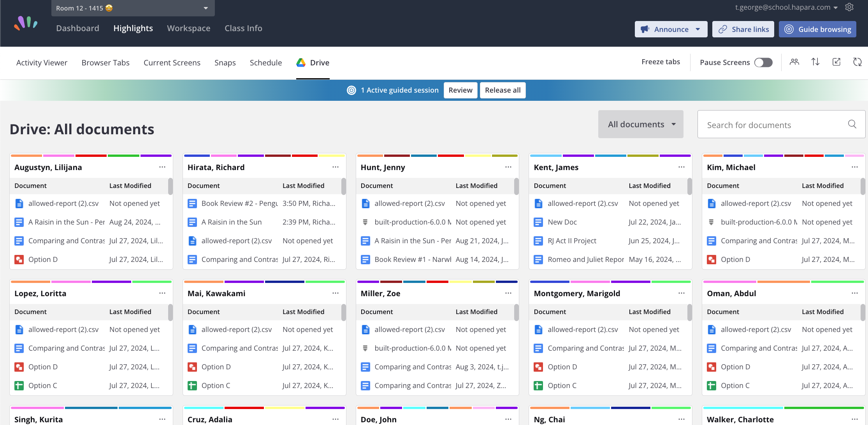The width and height of the screenshot is (868, 425).
Task: Open the Announce dropdown
Action: click(x=671, y=29)
